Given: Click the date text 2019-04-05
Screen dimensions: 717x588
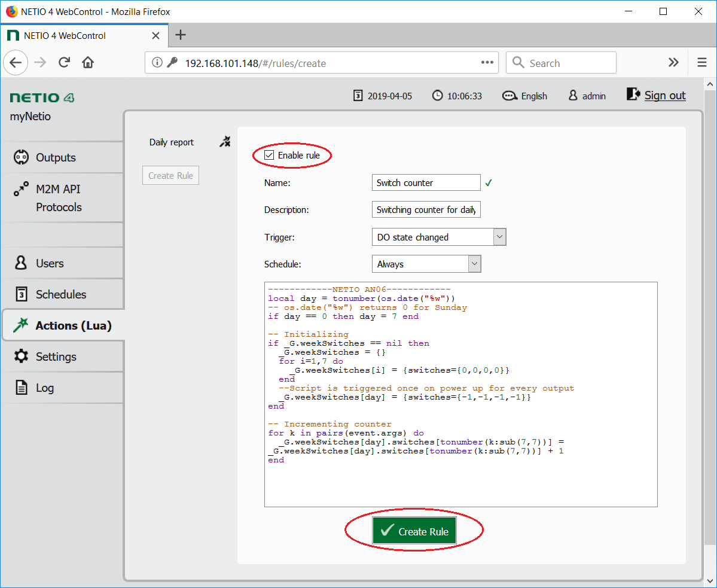Looking at the screenshot, I should (x=389, y=96).
